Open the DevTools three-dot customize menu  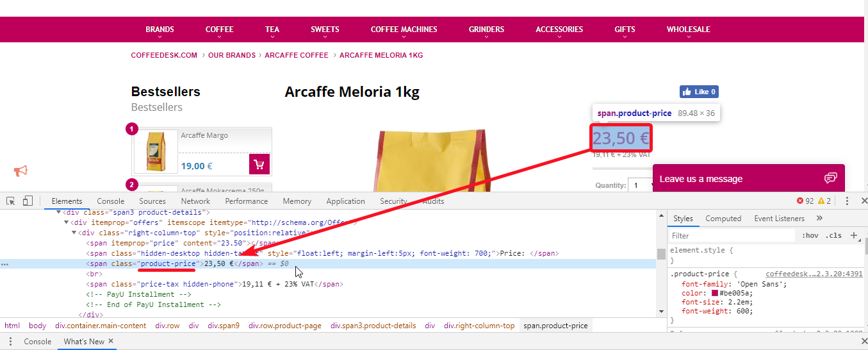(x=847, y=201)
